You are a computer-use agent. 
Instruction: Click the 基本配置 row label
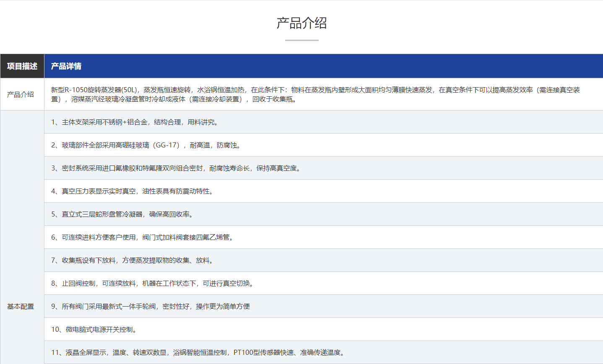point(21,307)
